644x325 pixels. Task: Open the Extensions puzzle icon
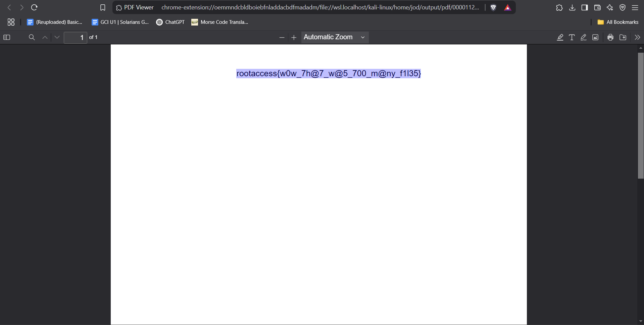pyautogui.click(x=559, y=7)
